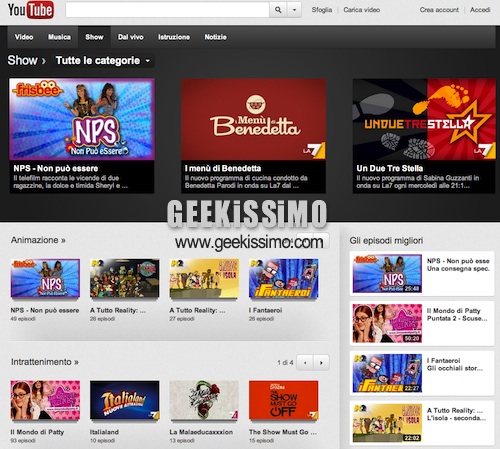Click NPS Una consegna spec. episode title

tap(458, 265)
